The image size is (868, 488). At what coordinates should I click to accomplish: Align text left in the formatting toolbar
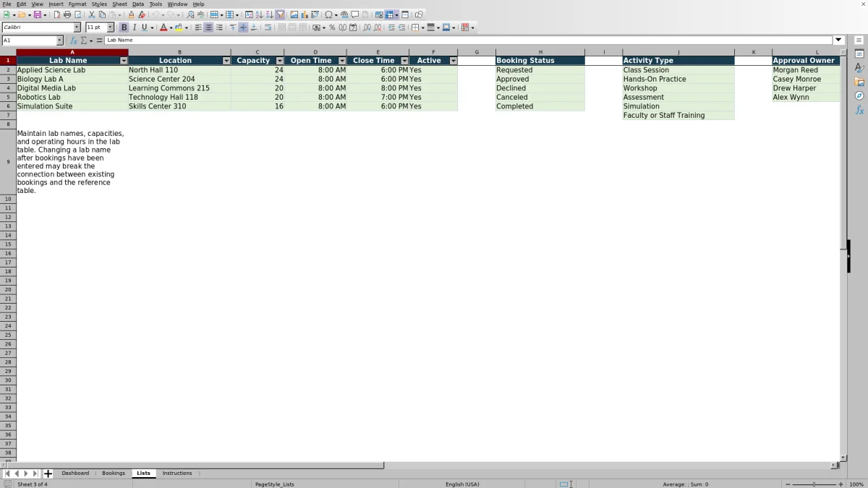198,27
